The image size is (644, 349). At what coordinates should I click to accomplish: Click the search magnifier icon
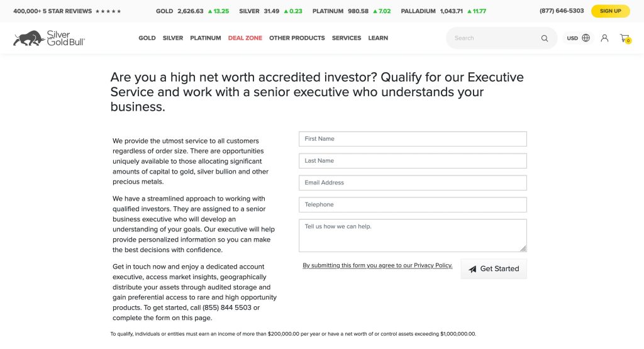545,38
